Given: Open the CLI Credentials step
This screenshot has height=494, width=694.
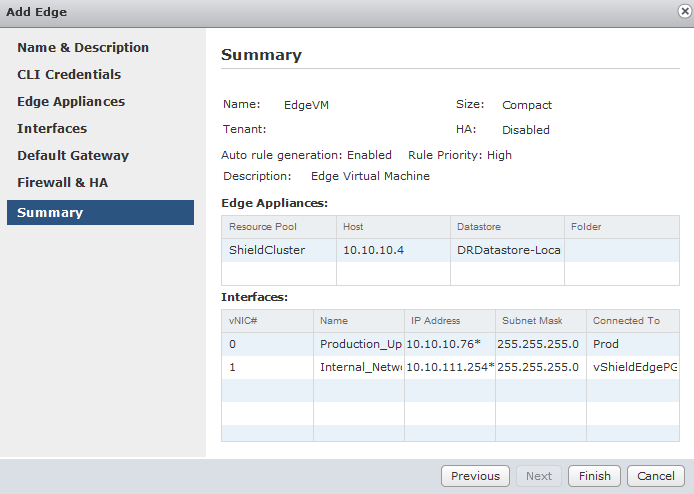Looking at the screenshot, I should tap(69, 75).
